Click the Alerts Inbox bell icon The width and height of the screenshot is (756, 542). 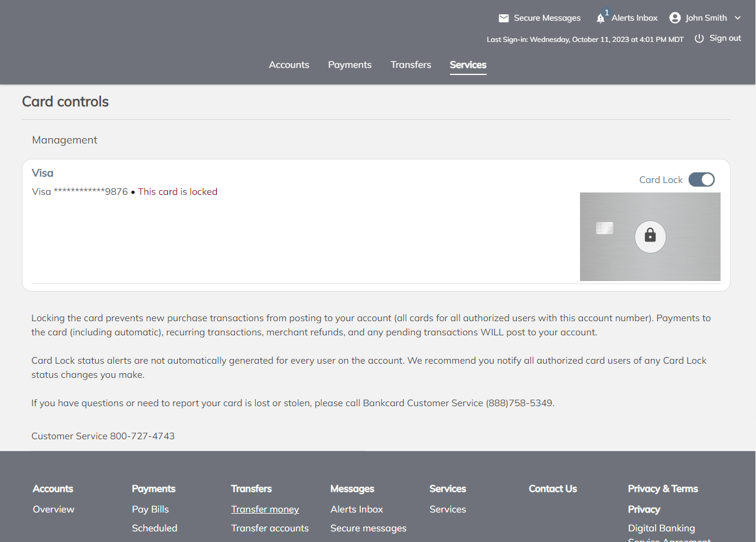[x=601, y=18]
